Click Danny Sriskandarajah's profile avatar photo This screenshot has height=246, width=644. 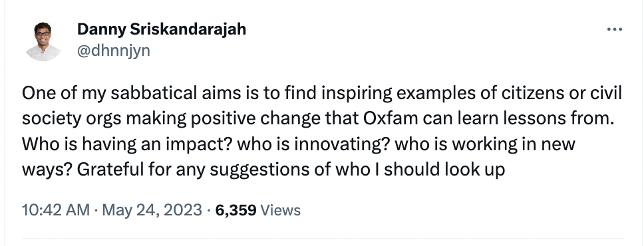point(43,41)
